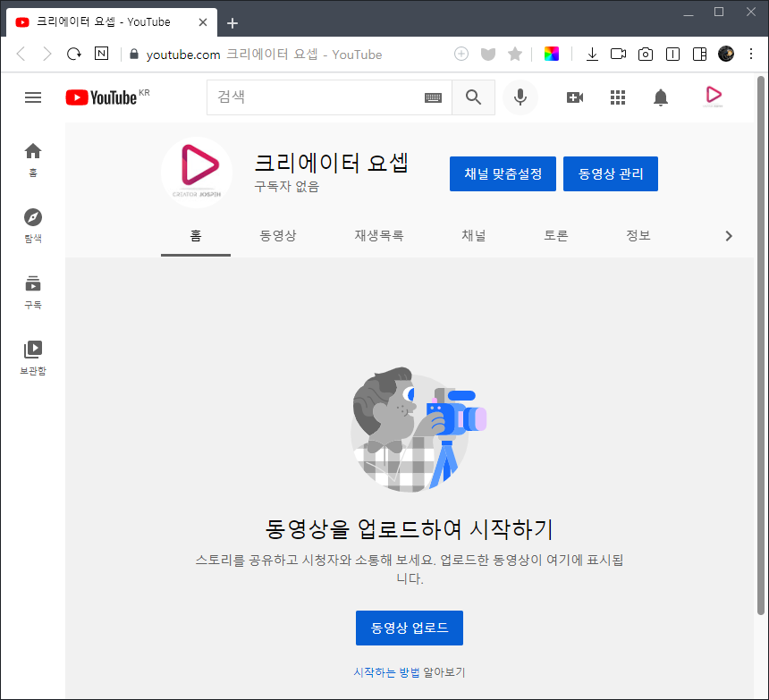Open Subscriptions (구독) in sidebar
769x700 pixels.
[x=33, y=291]
